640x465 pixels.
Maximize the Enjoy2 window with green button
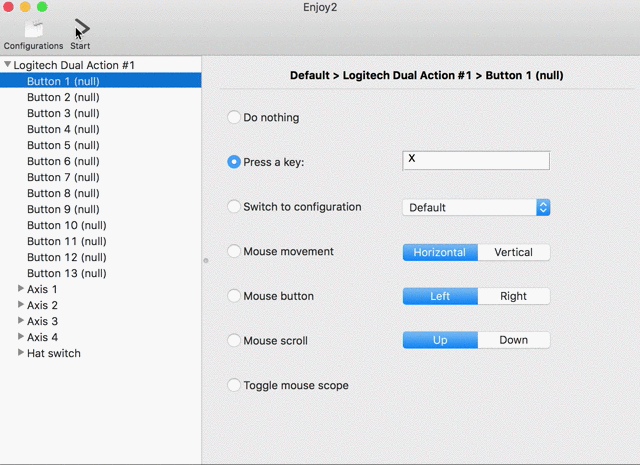coord(42,7)
